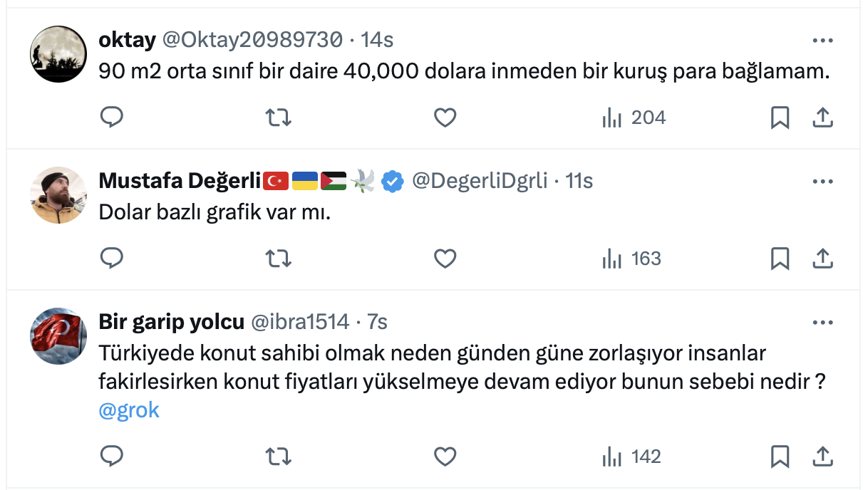868x490 pixels.
Task: Retweet Mustafa Değerli's tweet
Action: tap(278, 258)
